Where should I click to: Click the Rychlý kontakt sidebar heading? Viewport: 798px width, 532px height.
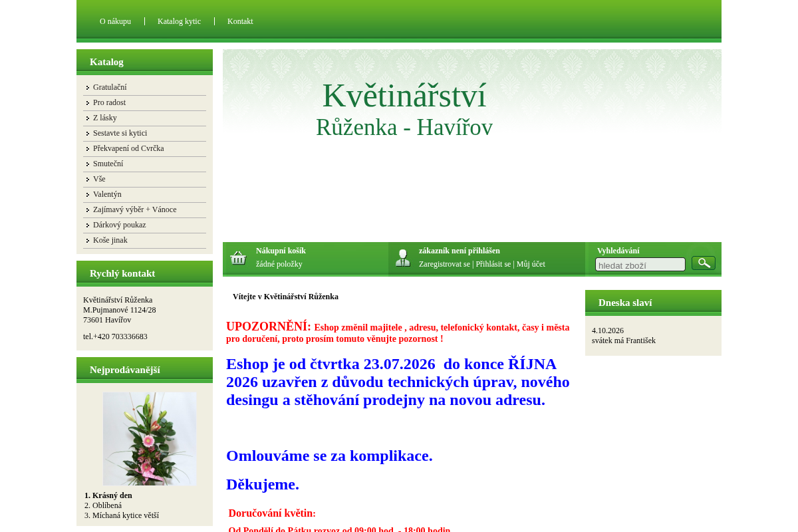[122, 273]
